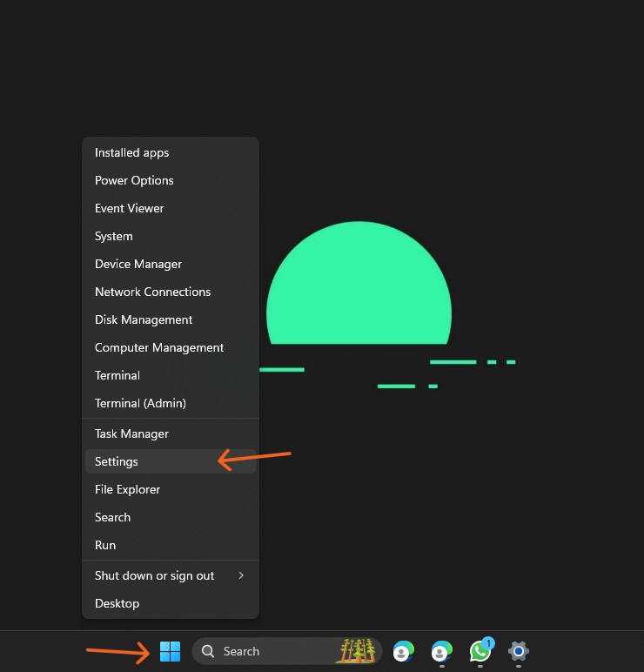Open Device Manager
644x672 pixels.
coord(171,264)
